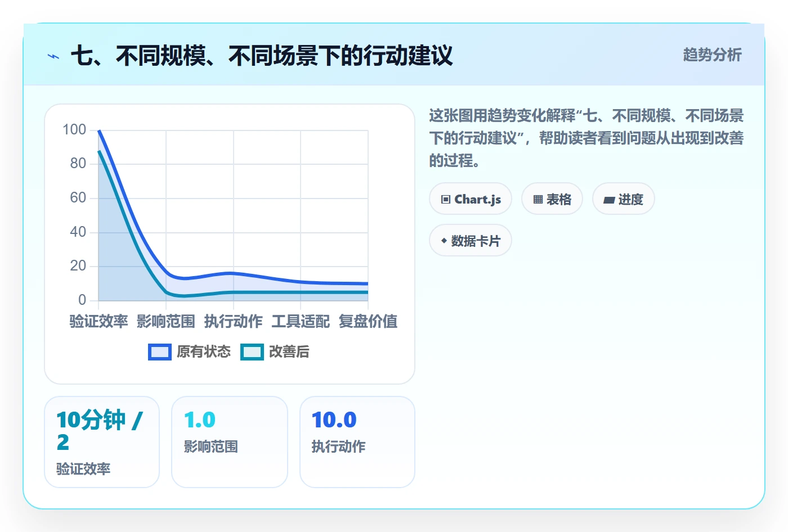This screenshot has width=788, height=532.
Task: Click the 原有状态 legend label
Action: 204,352
